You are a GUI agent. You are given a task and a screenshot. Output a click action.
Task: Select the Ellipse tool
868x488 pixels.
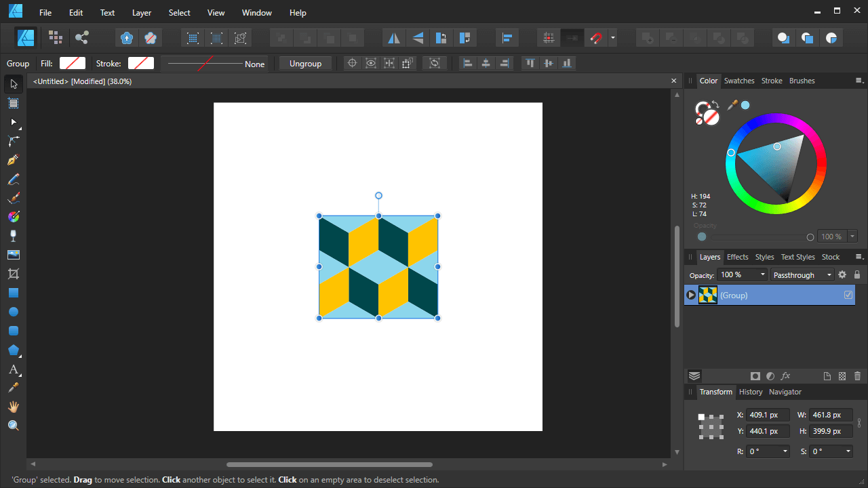[14, 312]
